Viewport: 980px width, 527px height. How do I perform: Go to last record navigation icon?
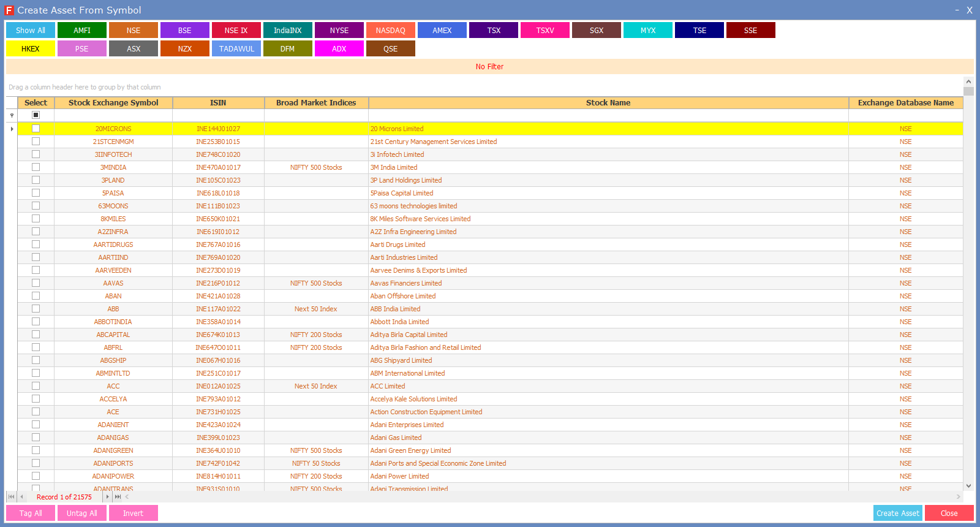point(118,497)
